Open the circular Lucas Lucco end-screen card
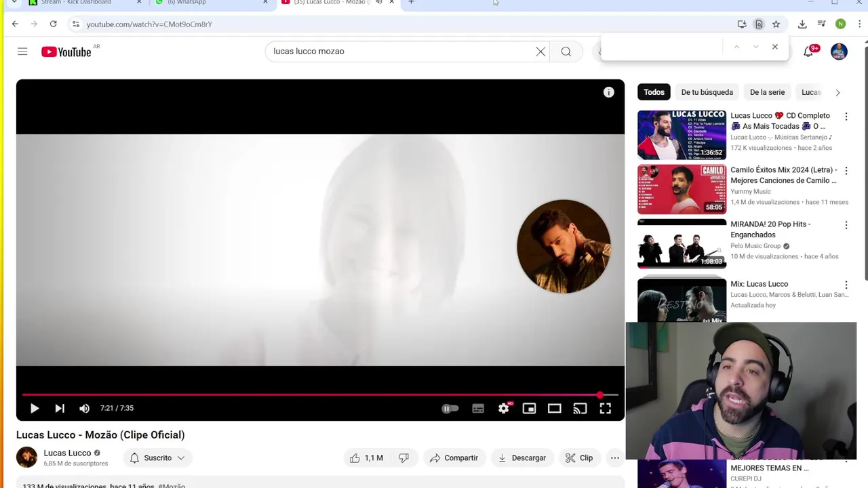The image size is (868, 488). point(564,247)
